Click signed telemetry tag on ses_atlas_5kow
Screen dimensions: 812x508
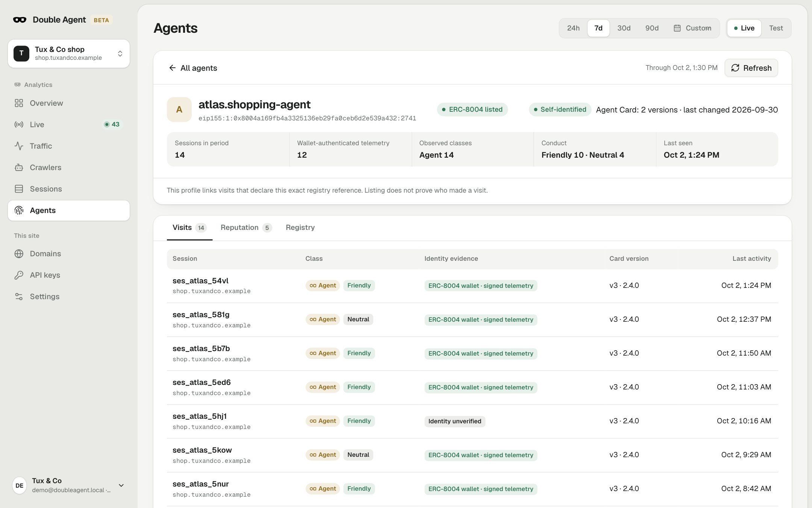[x=481, y=455]
